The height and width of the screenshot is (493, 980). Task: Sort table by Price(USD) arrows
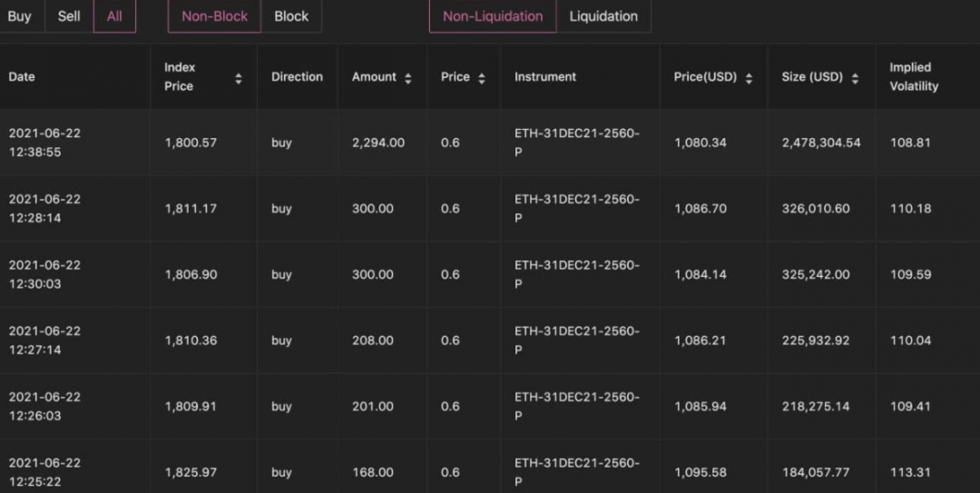tap(749, 78)
